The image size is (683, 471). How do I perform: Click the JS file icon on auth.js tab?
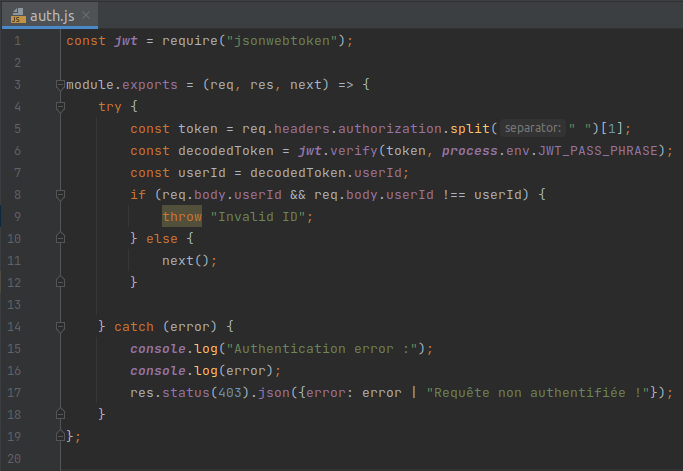[x=18, y=16]
